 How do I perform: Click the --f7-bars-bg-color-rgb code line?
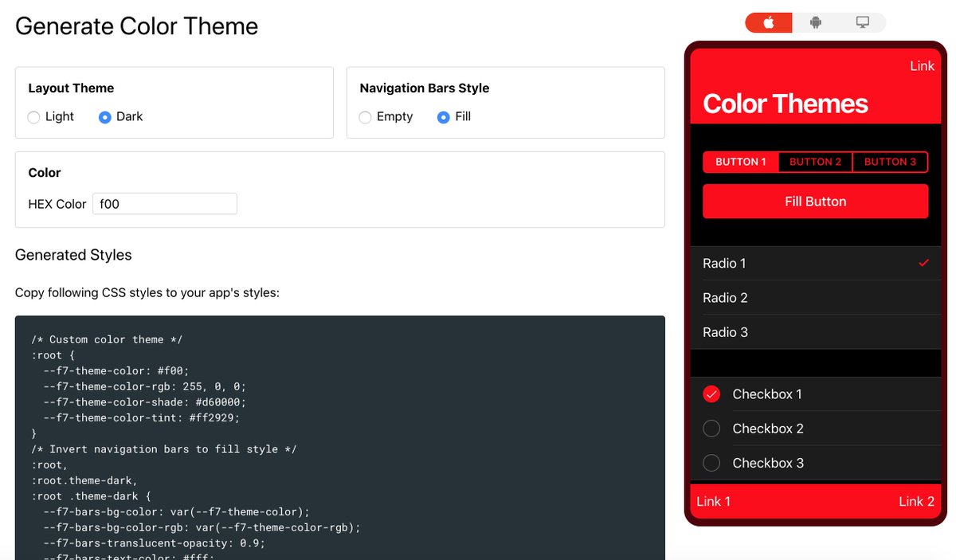[202, 527]
